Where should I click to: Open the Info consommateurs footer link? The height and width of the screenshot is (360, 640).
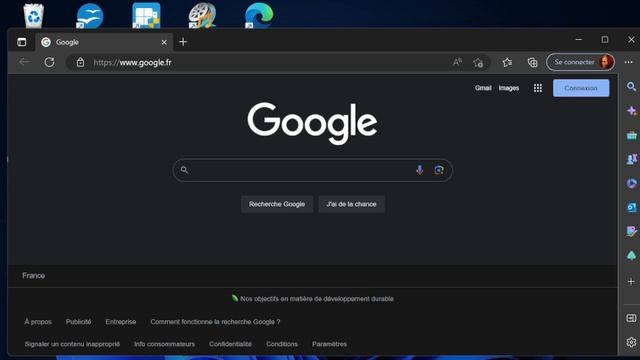point(164,344)
